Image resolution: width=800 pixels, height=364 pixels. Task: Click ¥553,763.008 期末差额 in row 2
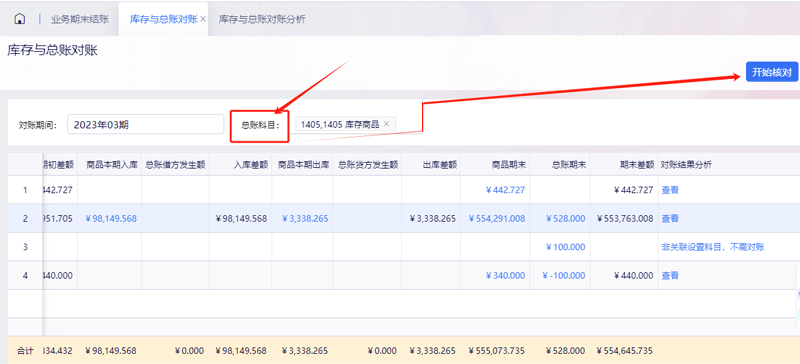pyautogui.click(x=625, y=219)
